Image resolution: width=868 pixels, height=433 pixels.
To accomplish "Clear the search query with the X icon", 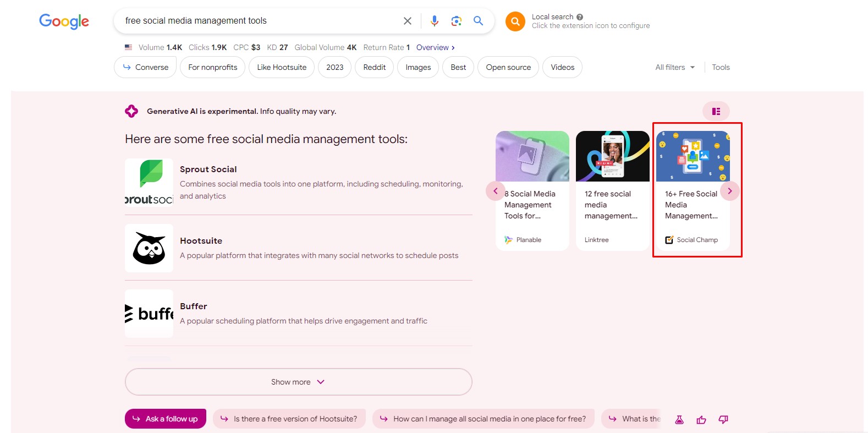I will tap(408, 21).
